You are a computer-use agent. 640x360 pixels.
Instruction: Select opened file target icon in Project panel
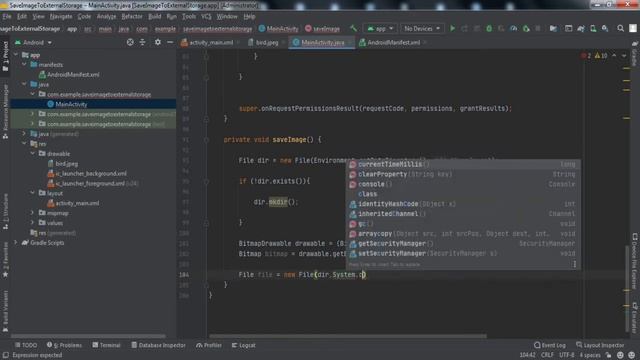click(130, 42)
